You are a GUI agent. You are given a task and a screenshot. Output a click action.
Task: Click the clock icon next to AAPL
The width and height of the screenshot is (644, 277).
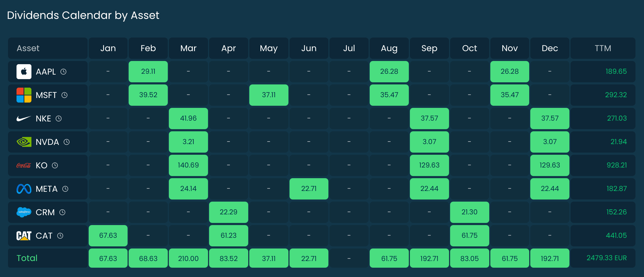coord(64,71)
